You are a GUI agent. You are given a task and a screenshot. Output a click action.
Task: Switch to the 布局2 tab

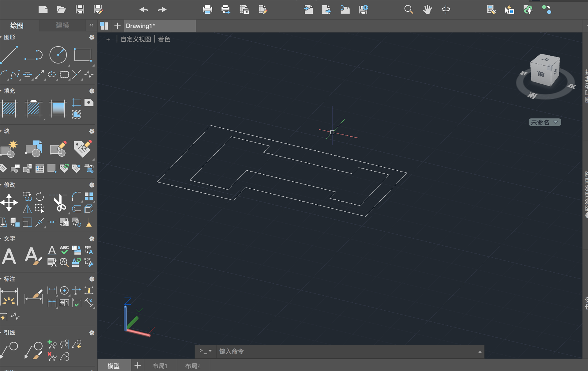193,366
